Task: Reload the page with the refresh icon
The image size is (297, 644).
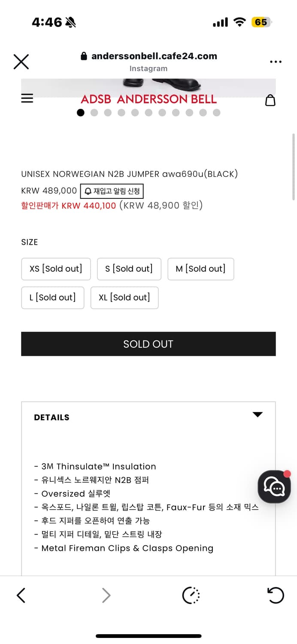Action: click(x=275, y=595)
